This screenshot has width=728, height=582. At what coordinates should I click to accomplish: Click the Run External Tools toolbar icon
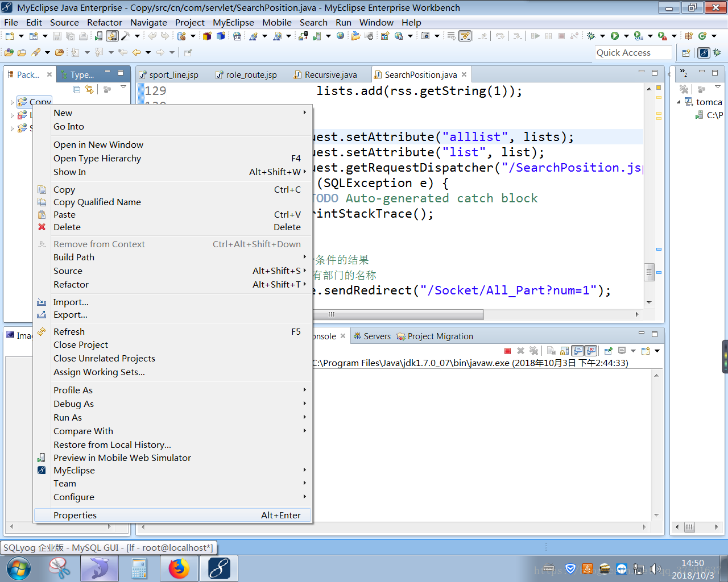pos(662,36)
